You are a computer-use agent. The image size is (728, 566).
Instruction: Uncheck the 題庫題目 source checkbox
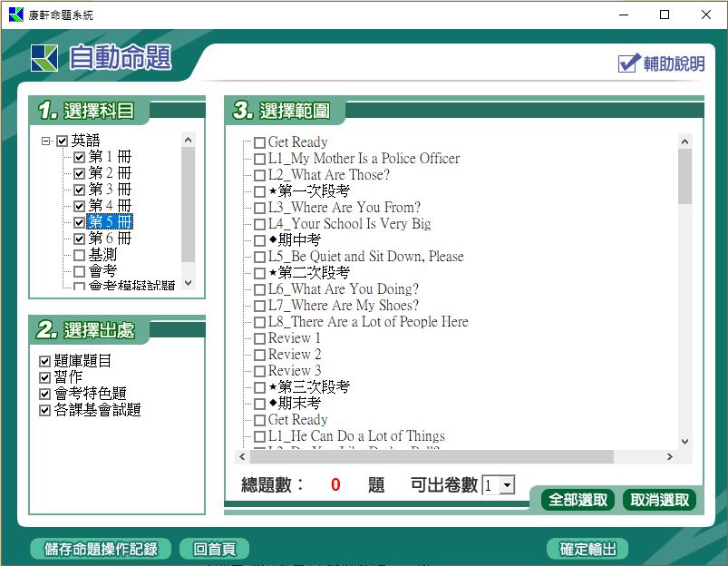[45, 361]
